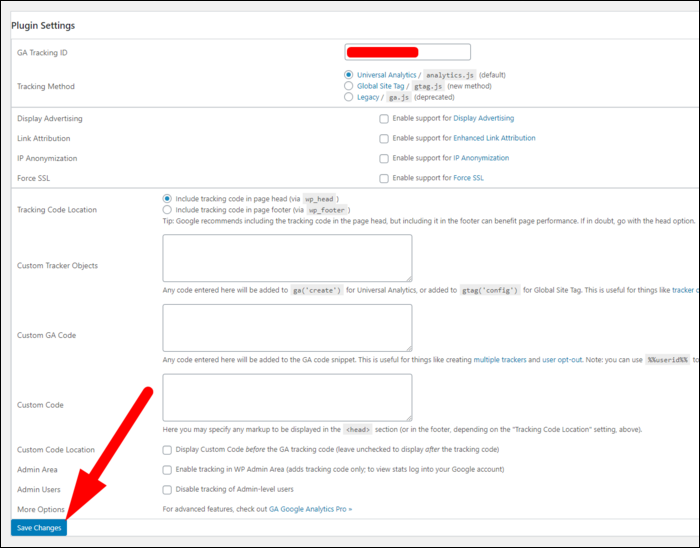Screen dimensions: 700x548
Task: Click the 'ga('create')' code text
Action: click(317, 291)
